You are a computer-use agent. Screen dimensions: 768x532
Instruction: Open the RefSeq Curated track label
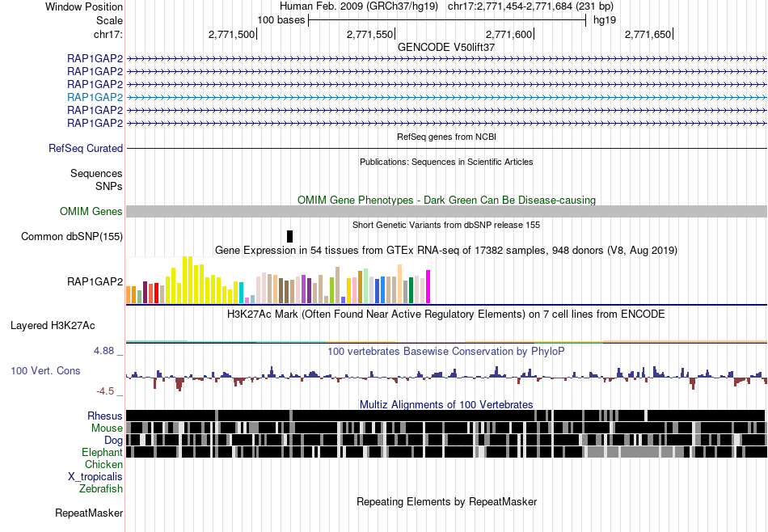(x=86, y=148)
